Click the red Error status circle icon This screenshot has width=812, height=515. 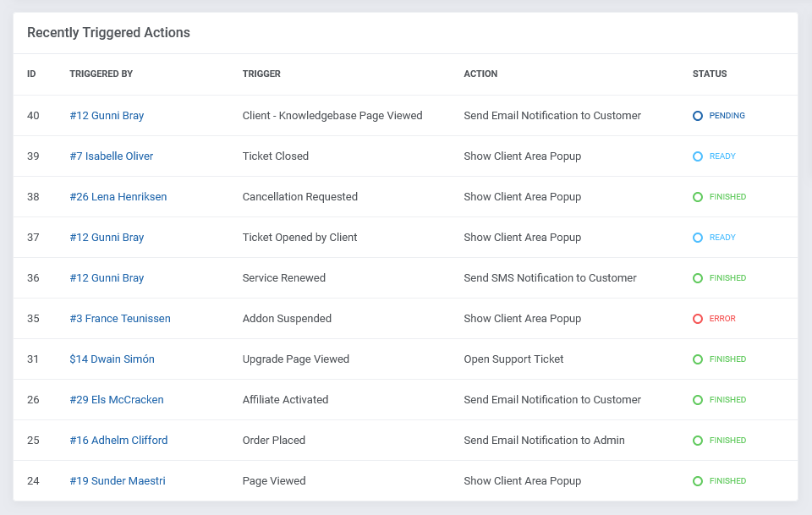point(698,319)
